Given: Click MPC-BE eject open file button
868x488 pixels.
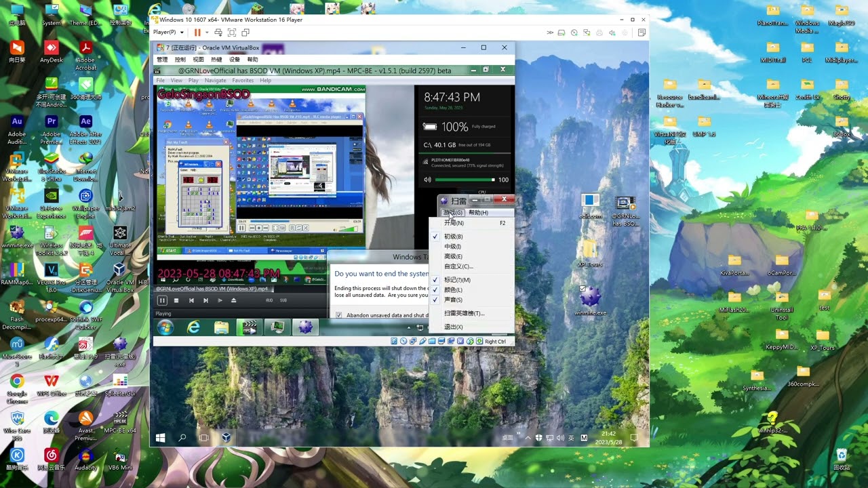Looking at the screenshot, I should click(x=234, y=300).
